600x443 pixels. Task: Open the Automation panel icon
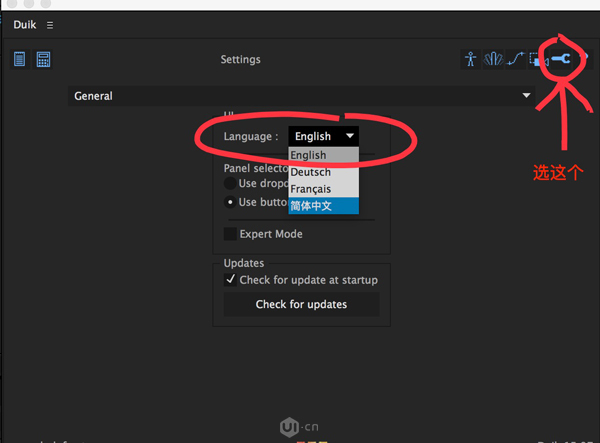[x=492, y=60]
